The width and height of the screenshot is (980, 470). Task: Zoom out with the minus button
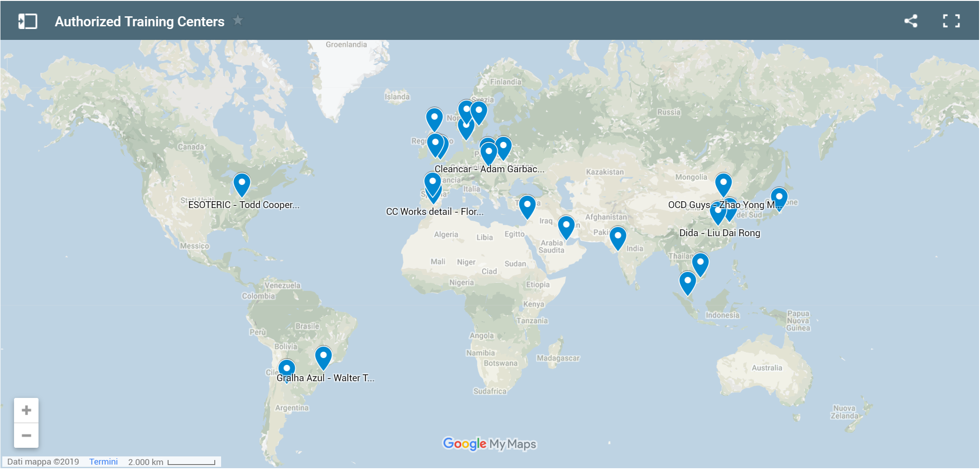pos(26,436)
